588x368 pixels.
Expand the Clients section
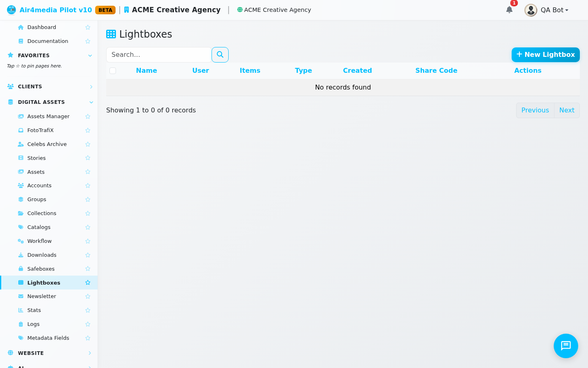point(91,87)
